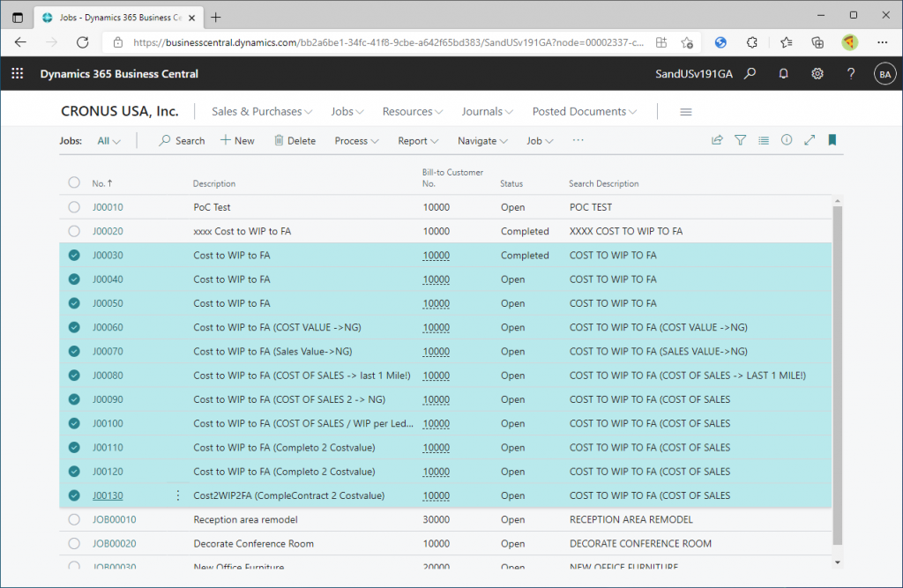Click the New button
This screenshot has height=588, width=903.
tap(237, 141)
